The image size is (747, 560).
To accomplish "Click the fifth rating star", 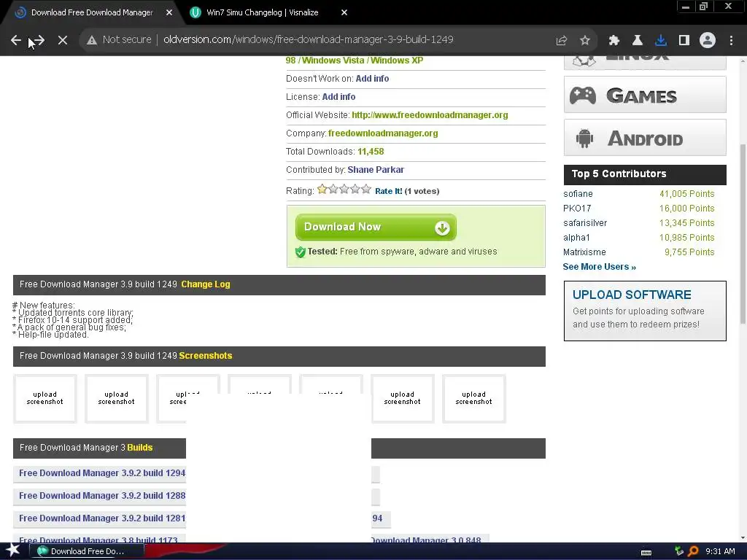I will [x=366, y=190].
